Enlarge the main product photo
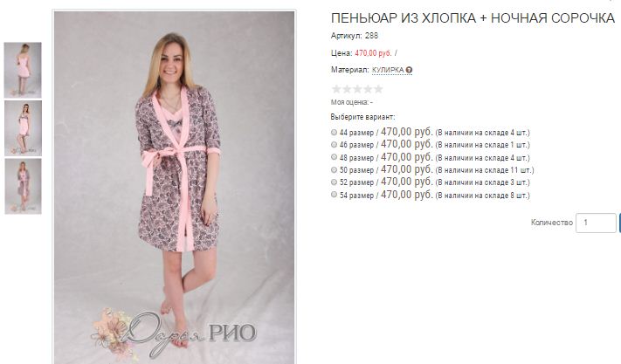621x364 pixels. pyautogui.click(x=175, y=187)
